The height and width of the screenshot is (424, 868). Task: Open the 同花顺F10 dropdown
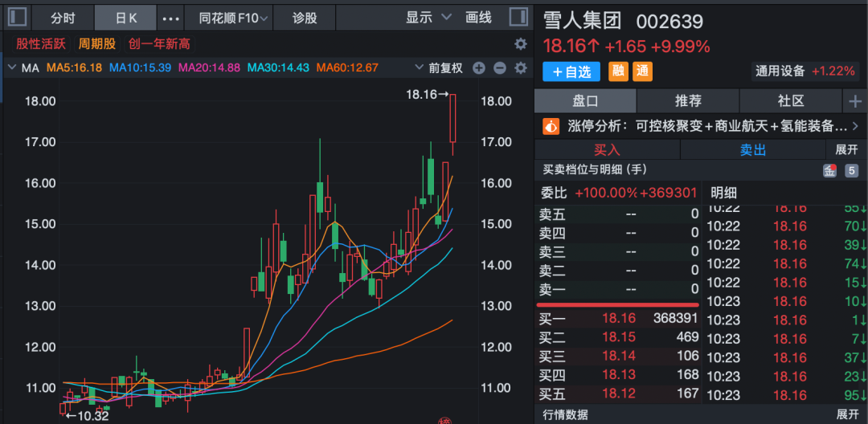click(x=235, y=18)
